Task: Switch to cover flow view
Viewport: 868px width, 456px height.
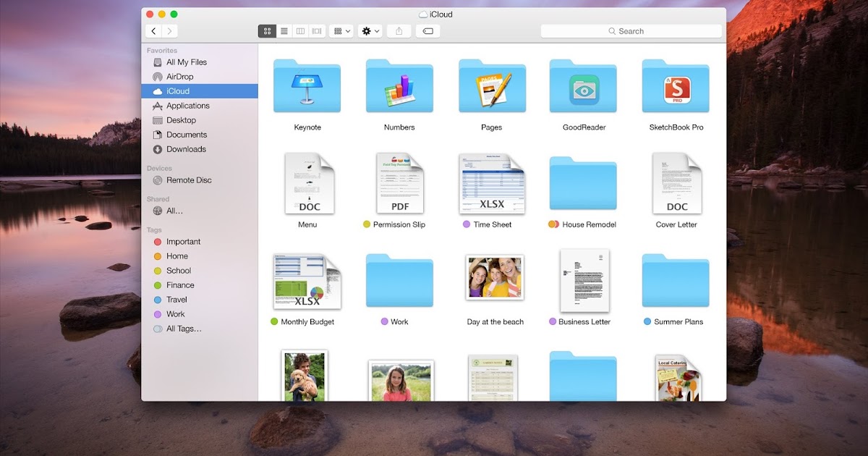Action: (317, 30)
